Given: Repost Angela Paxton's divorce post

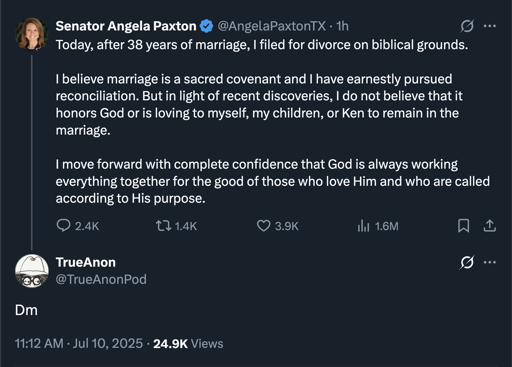Looking at the screenshot, I should tap(176, 226).
